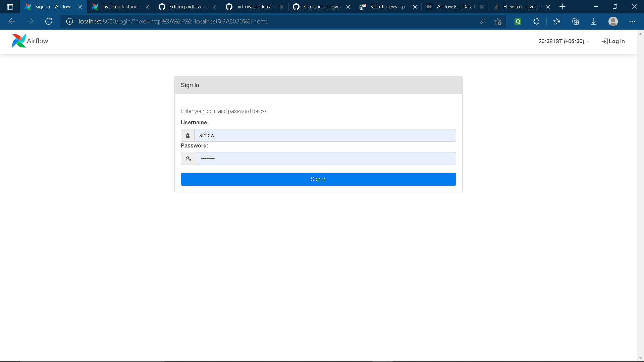Open the browser Extensions puzzle icon

(x=536, y=21)
